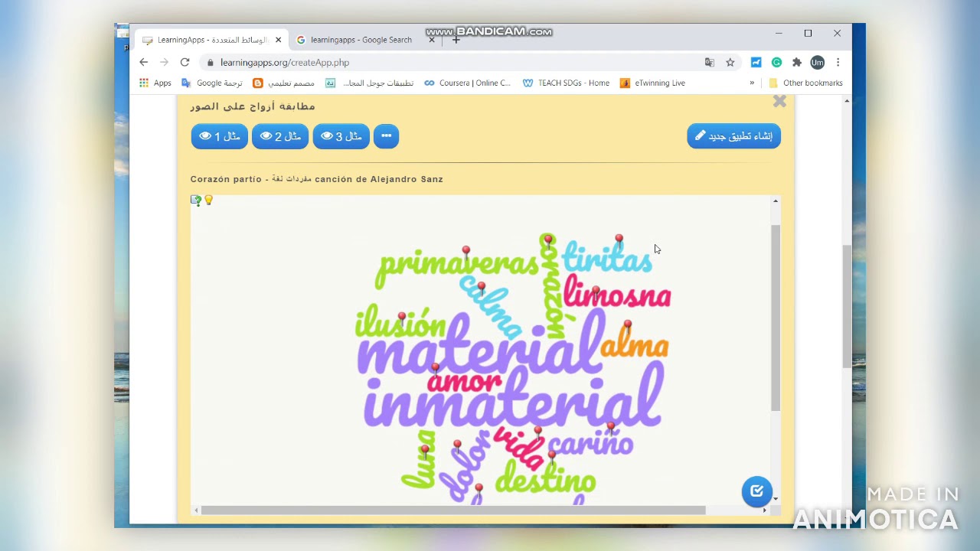Image resolution: width=980 pixels, height=551 pixels.
Task: Click the إنشاء تطبيق جديد create button
Action: (x=733, y=136)
